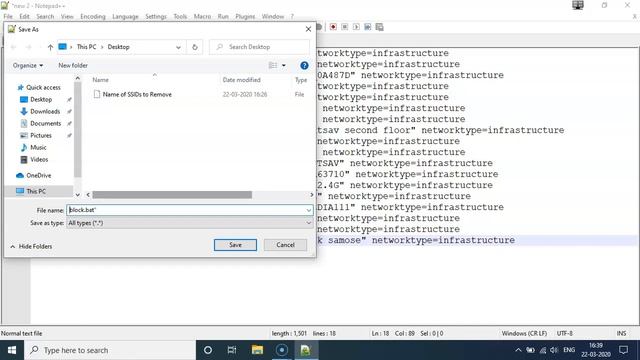Select the file icon of Name of SSIDs to Remove
The image size is (640, 360).
coord(97,94)
